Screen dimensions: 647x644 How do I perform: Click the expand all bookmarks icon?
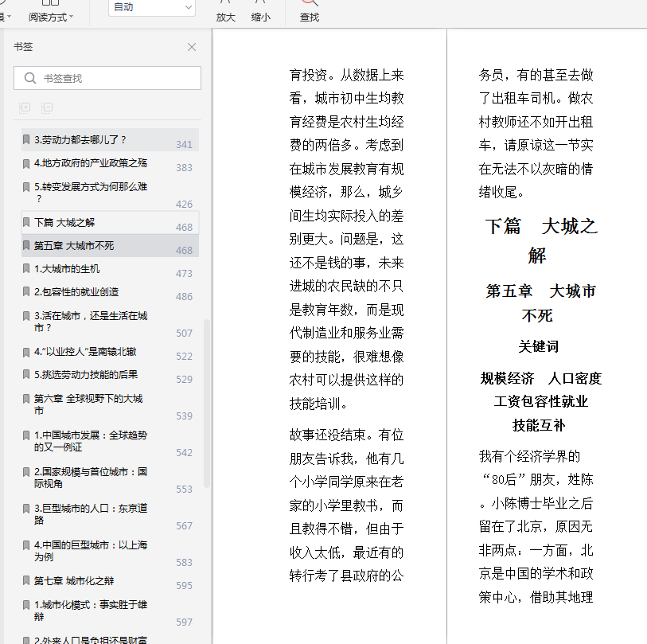(25, 107)
